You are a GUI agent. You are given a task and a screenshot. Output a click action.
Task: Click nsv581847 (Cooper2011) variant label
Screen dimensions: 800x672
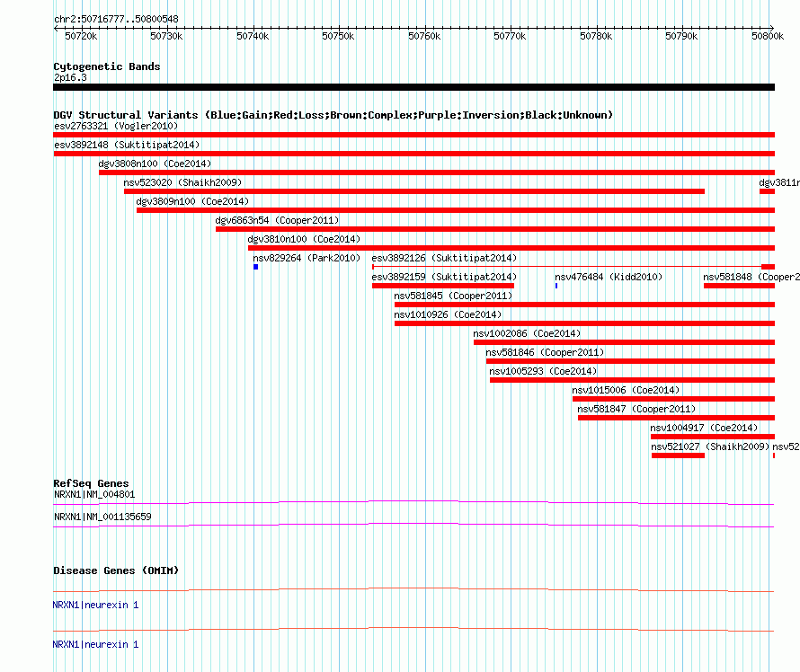636,409
